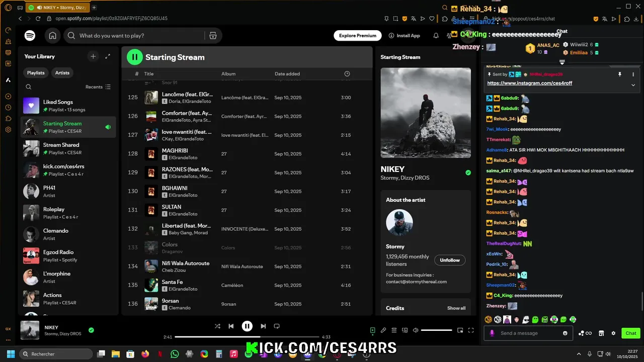Expand Your Library to full view
Viewport: 644px width, 362px height.
coord(108,56)
